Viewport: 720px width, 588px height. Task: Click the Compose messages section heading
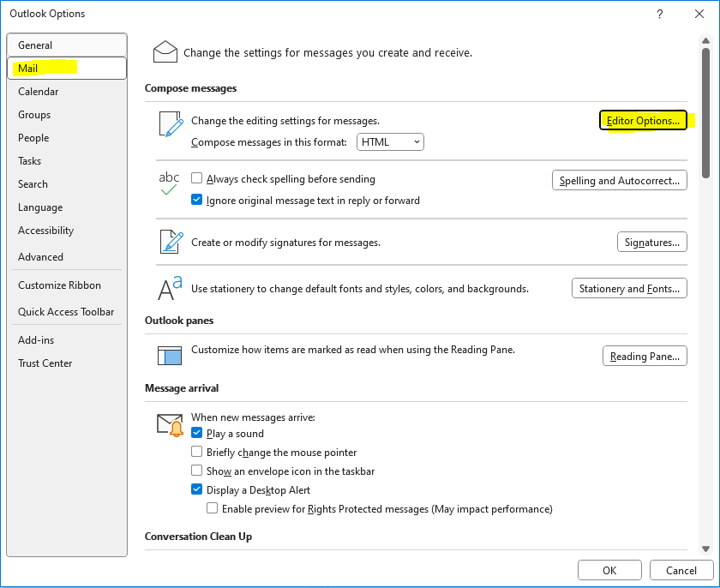click(190, 88)
